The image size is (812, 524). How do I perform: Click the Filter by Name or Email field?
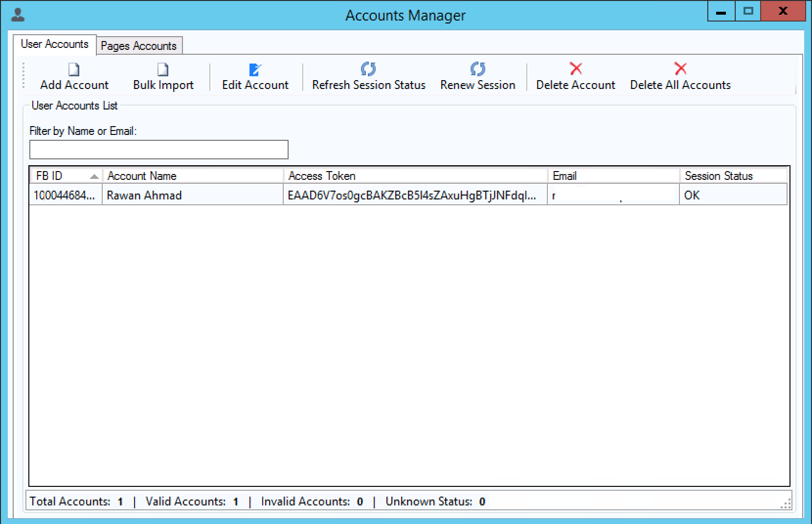click(158, 149)
